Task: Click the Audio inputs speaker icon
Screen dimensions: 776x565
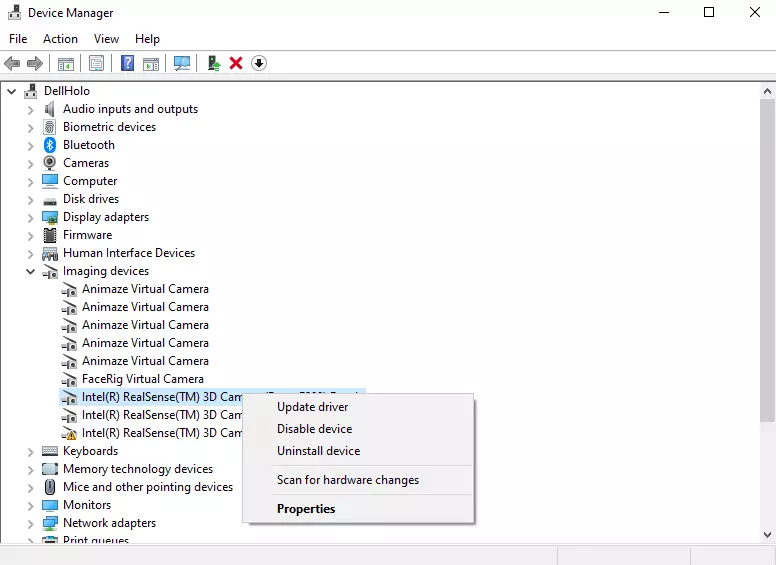Action: click(49, 109)
